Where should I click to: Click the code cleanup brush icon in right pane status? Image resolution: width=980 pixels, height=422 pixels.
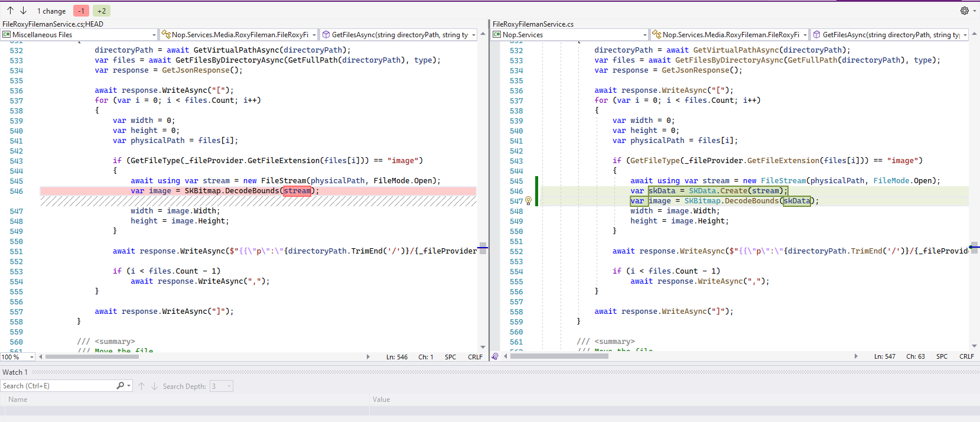point(495,357)
